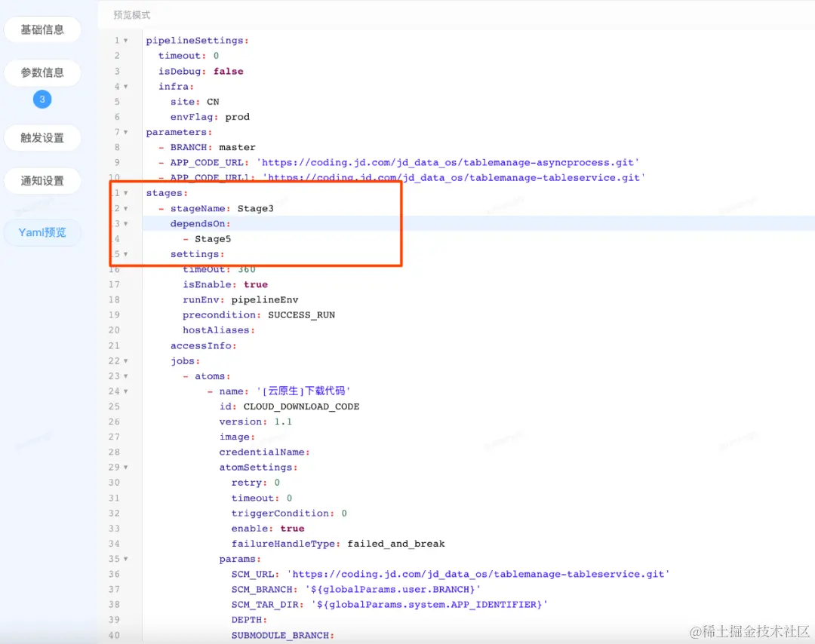Open the 基础信息 section
Image resolution: width=815 pixels, height=644 pixels.
[x=42, y=29]
